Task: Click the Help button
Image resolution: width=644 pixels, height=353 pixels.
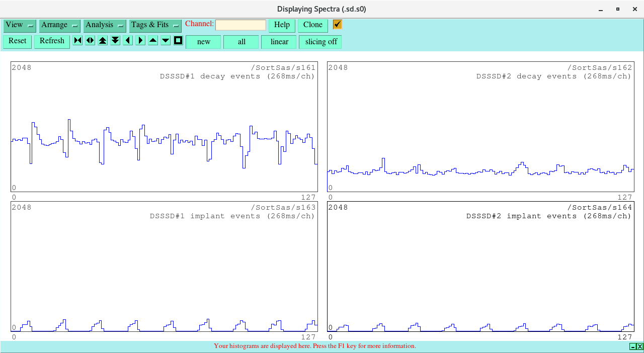Action: click(x=282, y=25)
